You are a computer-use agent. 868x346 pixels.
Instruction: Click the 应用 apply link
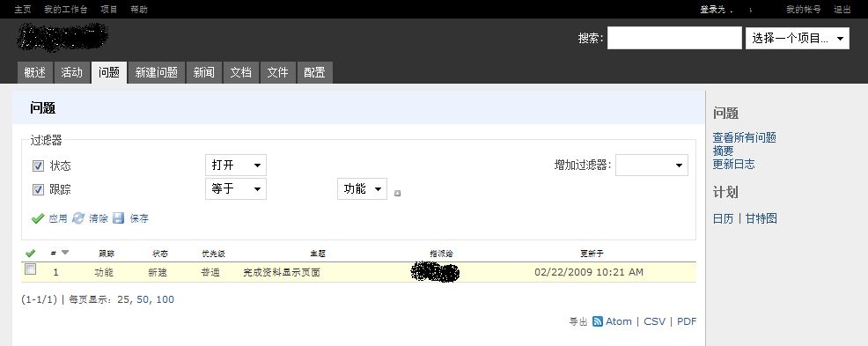tap(57, 218)
